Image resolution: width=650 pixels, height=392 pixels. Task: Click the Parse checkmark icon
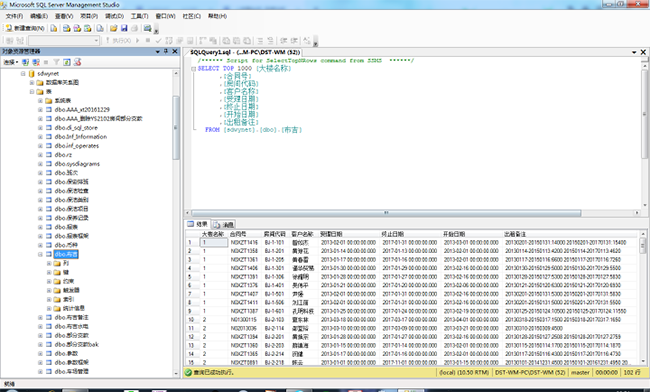158,41
